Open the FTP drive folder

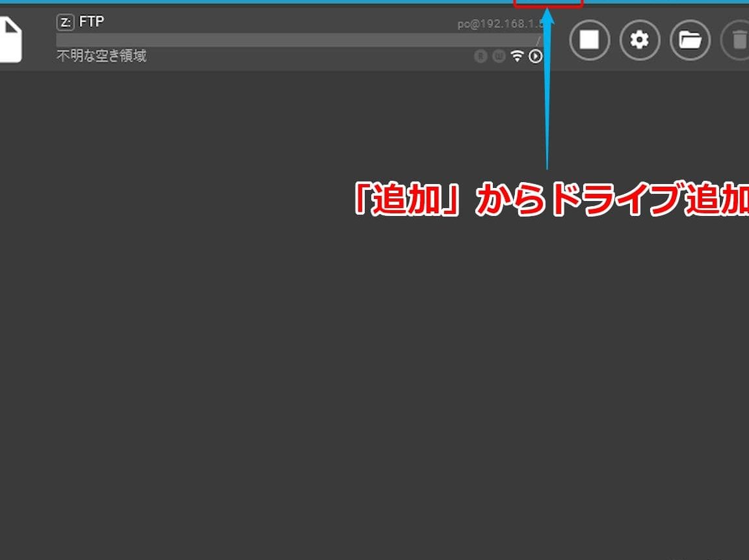tap(690, 40)
